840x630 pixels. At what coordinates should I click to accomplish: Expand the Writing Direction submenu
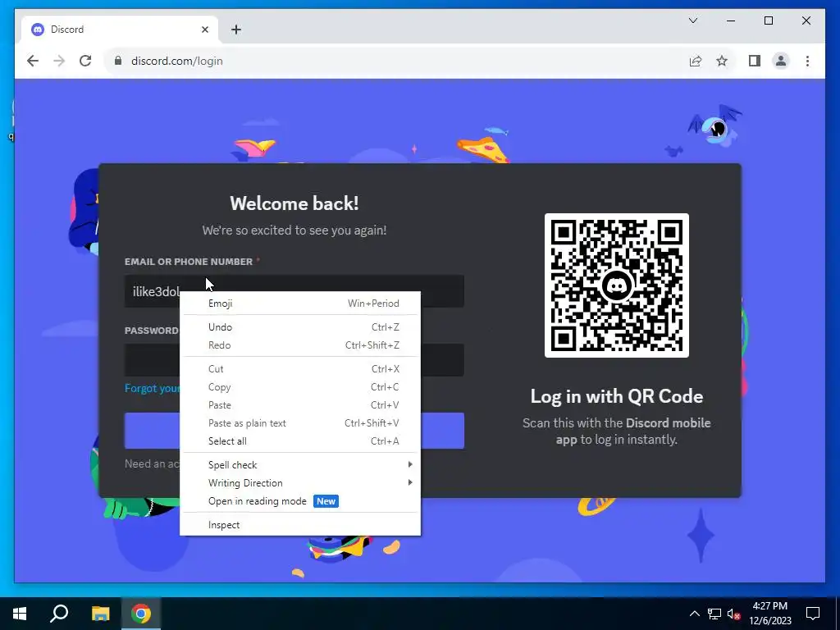tap(300, 483)
